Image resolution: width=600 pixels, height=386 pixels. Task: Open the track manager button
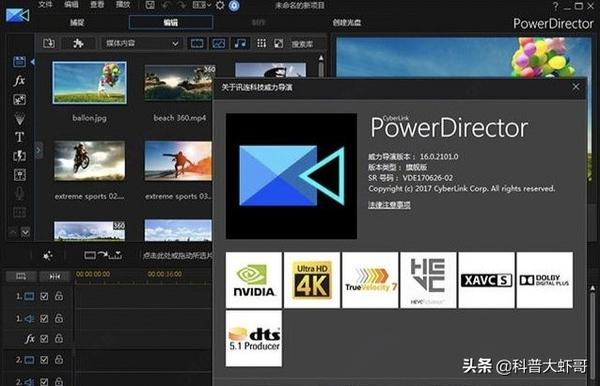click(x=21, y=276)
